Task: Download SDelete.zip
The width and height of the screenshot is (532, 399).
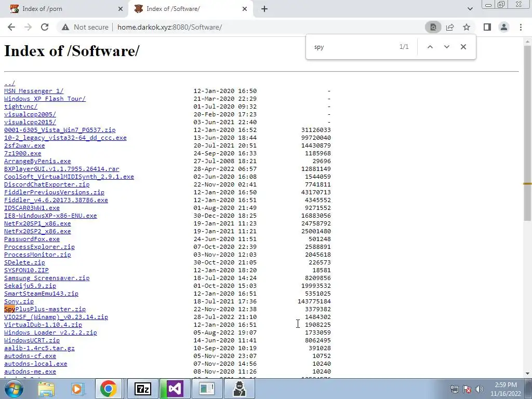Action: [x=24, y=262]
